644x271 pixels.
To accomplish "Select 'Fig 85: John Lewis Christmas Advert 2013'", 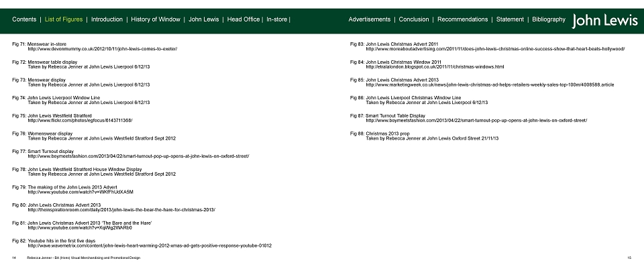I will tap(394, 80).
